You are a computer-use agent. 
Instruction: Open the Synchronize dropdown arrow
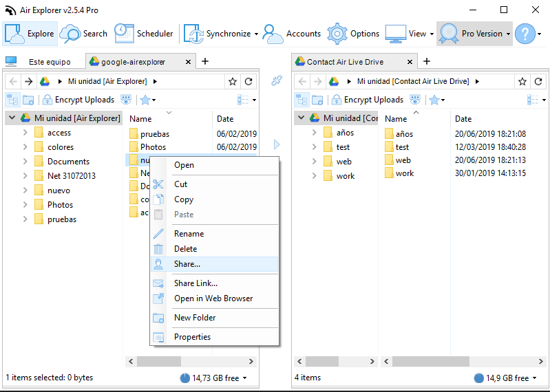[x=256, y=34]
